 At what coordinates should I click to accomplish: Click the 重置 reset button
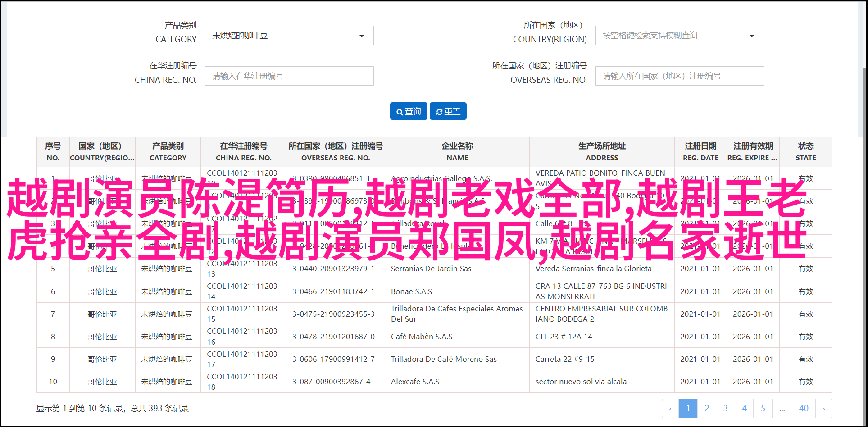(448, 111)
